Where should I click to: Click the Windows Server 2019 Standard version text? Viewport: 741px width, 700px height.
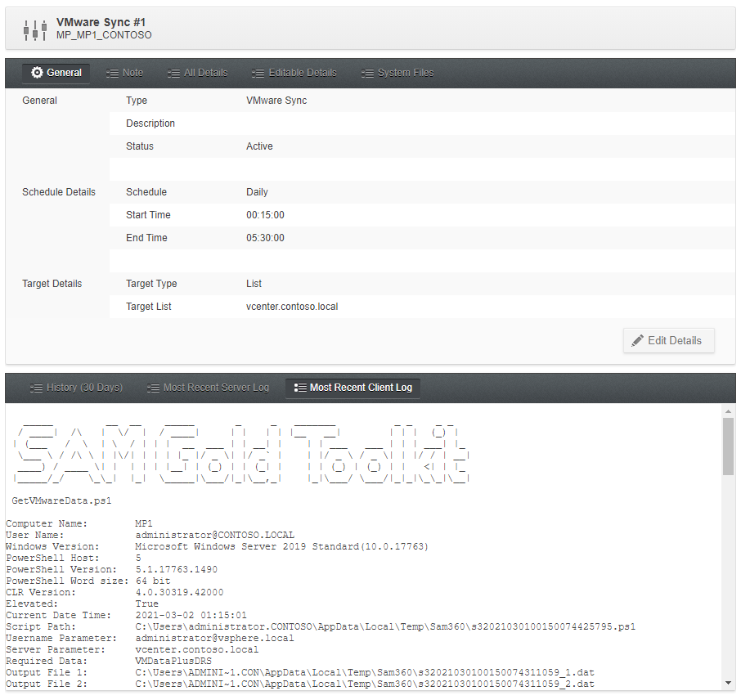point(281,546)
